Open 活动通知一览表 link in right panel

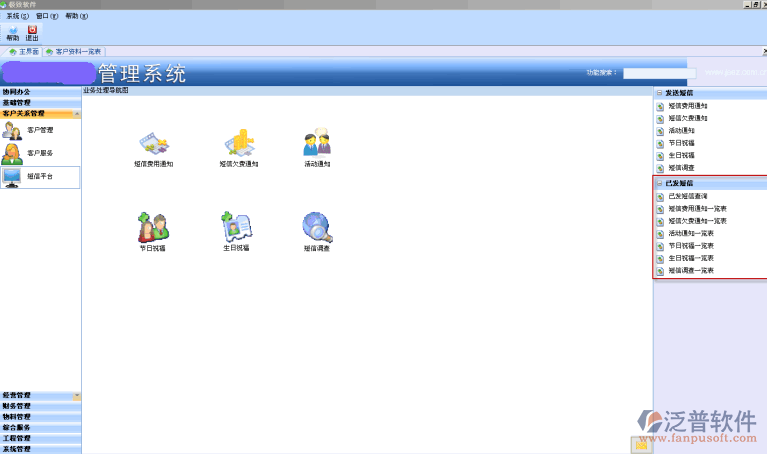click(x=690, y=233)
